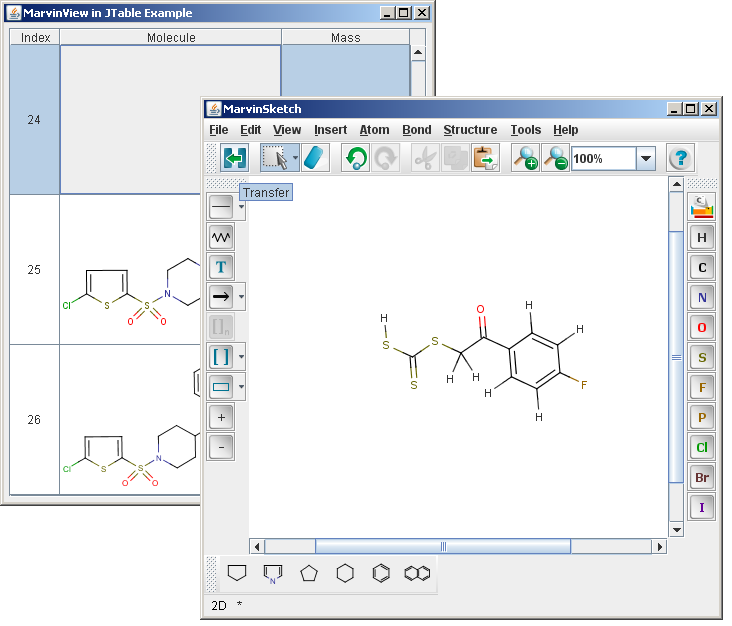This screenshot has width=732, height=626.
Task: Insert the benzene ring template
Action: pyautogui.click(x=381, y=573)
